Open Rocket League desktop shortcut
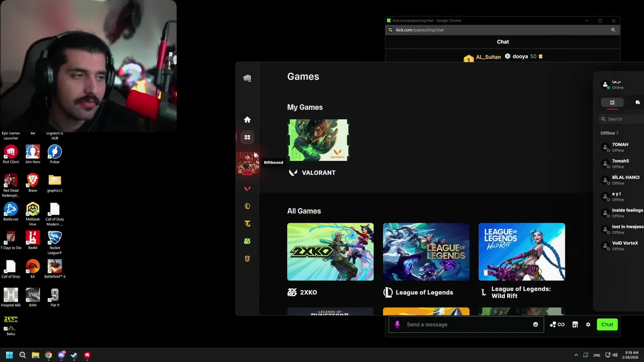Image resolution: width=644 pixels, height=362 pixels. point(55,242)
